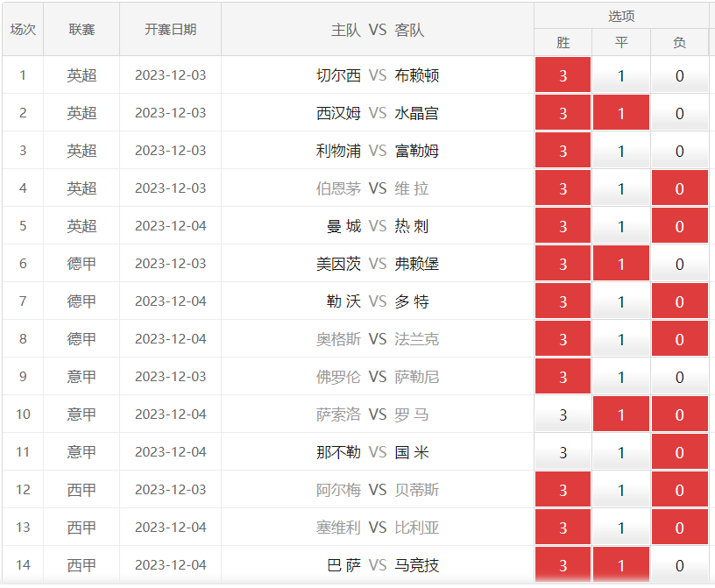Click the 德甲 league cell in row 6
The height and width of the screenshot is (588, 715).
coord(81,264)
